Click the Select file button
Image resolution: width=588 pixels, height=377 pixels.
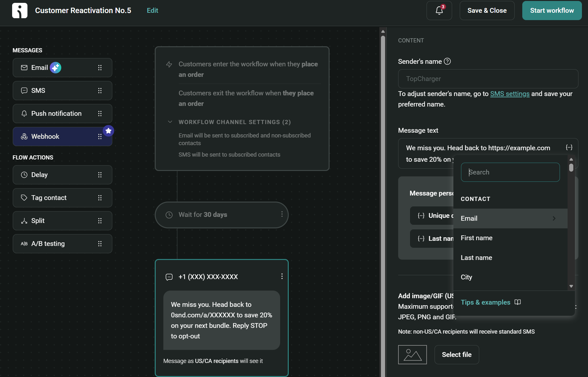[x=457, y=355]
